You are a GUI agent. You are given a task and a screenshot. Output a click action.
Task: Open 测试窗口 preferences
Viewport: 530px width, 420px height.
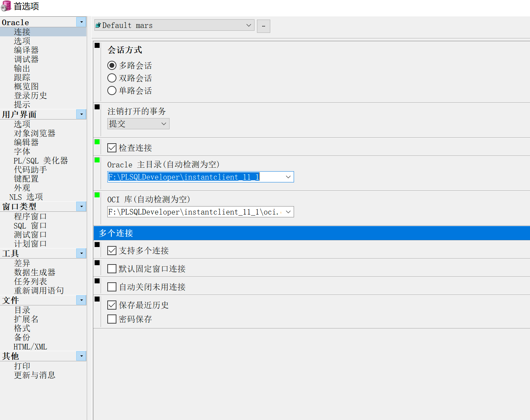(30, 234)
